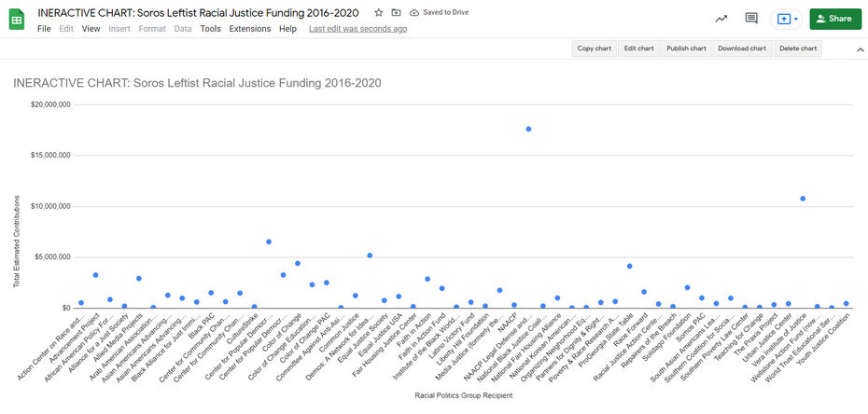Star this spreadsheet document

[x=378, y=13]
